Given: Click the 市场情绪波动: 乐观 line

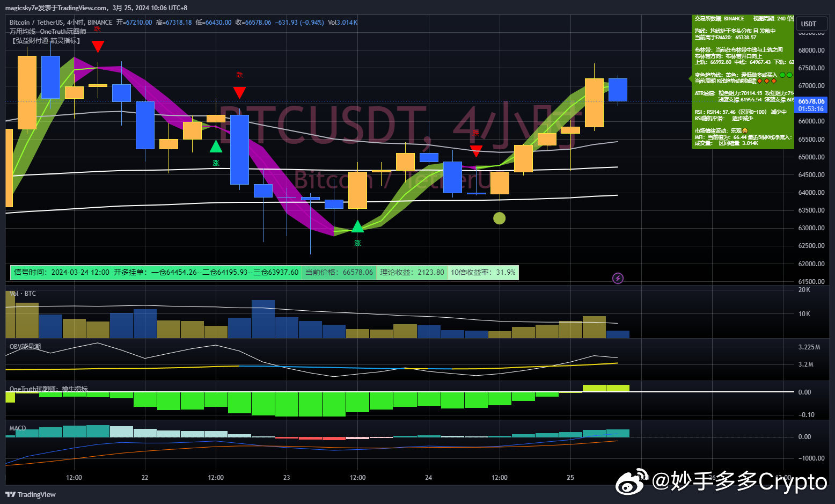Looking at the screenshot, I should (x=721, y=130).
